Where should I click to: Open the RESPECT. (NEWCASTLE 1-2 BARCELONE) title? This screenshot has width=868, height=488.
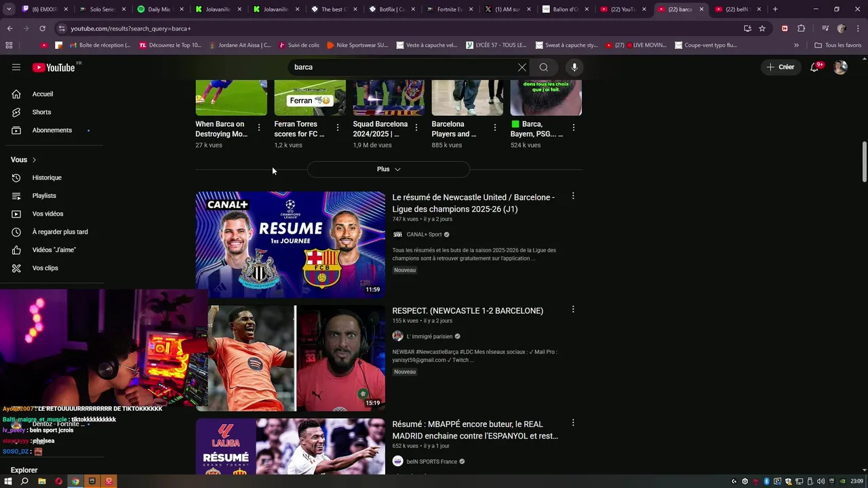[x=468, y=311]
